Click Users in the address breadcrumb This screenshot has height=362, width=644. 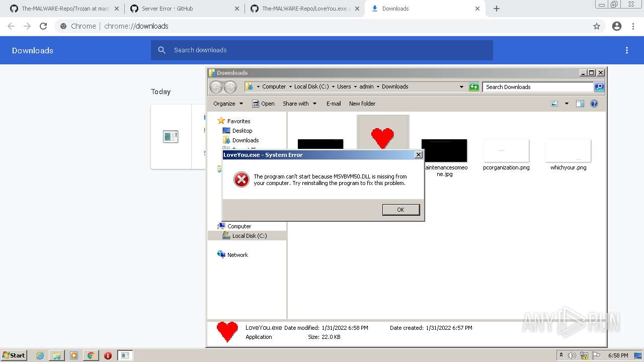[344, 86]
